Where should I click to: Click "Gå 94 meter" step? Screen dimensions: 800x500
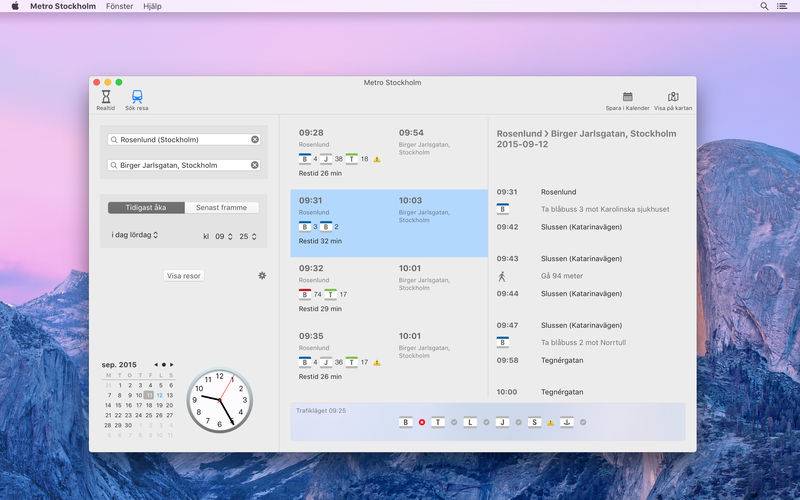tap(562, 276)
